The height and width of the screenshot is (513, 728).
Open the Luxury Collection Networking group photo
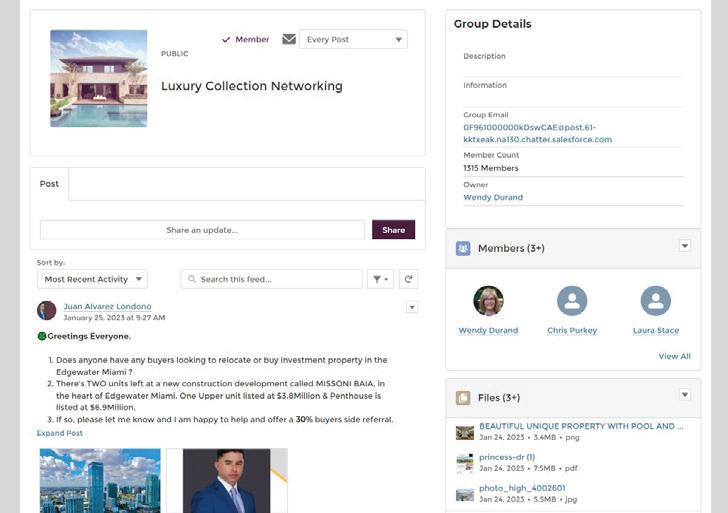pos(98,78)
